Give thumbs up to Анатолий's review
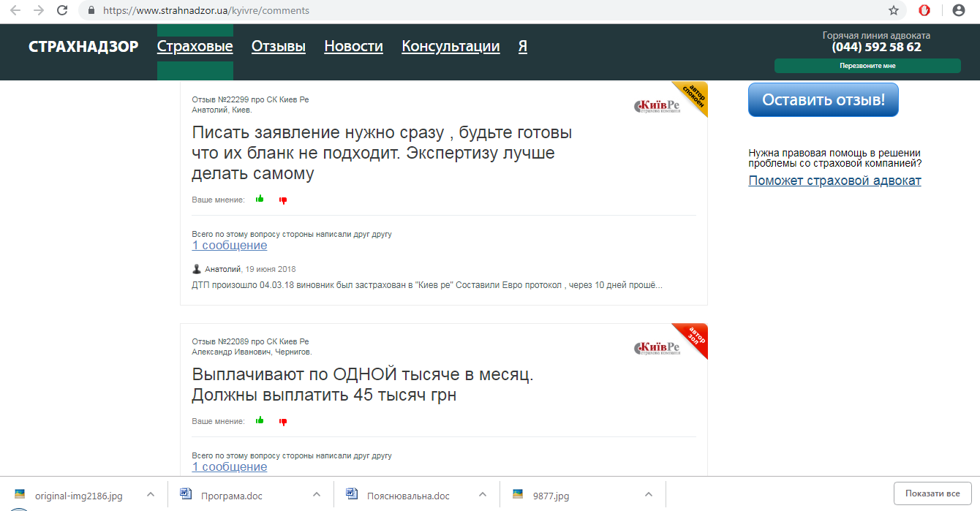Image resolution: width=980 pixels, height=511 pixels. [260, 199]
